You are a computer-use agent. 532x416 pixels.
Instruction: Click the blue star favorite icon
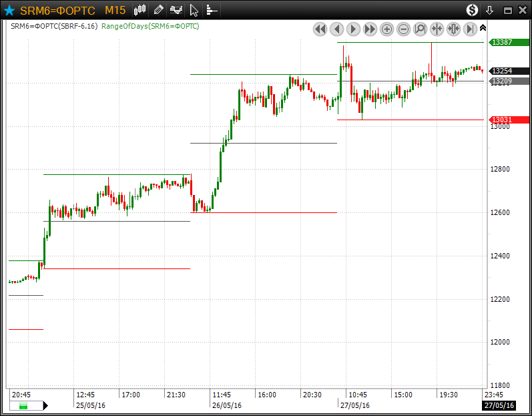click(x=9, y=10)
